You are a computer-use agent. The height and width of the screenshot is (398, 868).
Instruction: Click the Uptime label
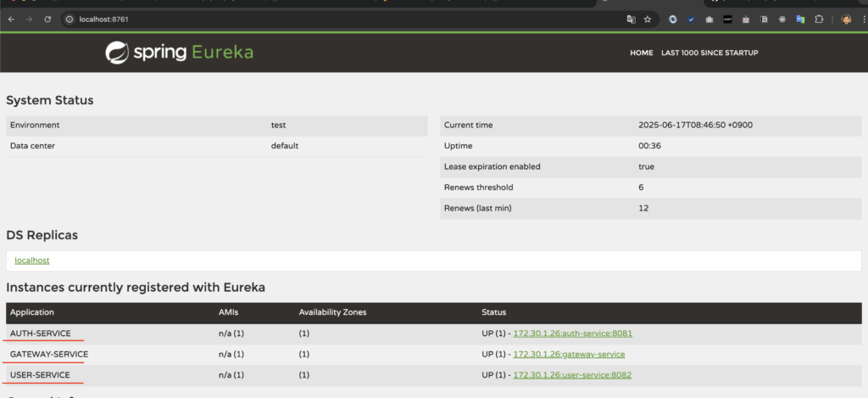coord(457,146)
